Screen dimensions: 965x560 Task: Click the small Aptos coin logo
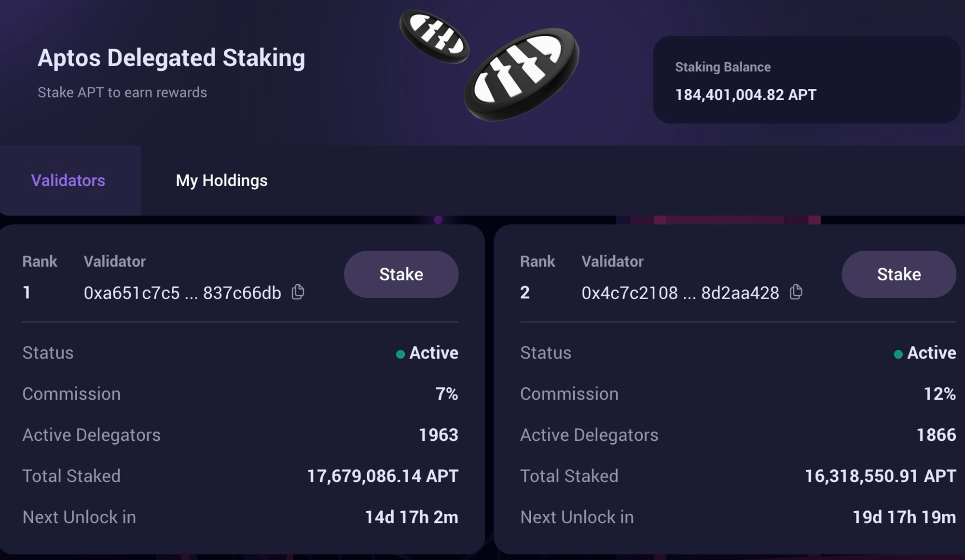click(434, 36)
